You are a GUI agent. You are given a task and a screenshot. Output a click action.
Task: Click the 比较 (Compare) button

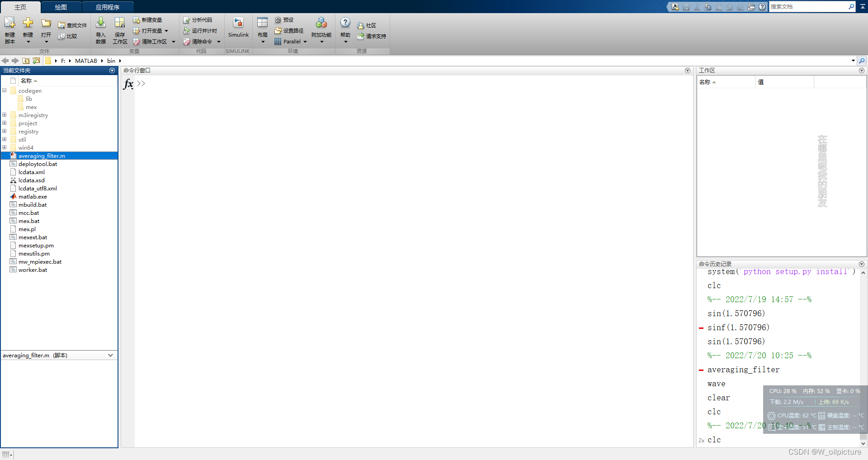click(x=68, y=36)
